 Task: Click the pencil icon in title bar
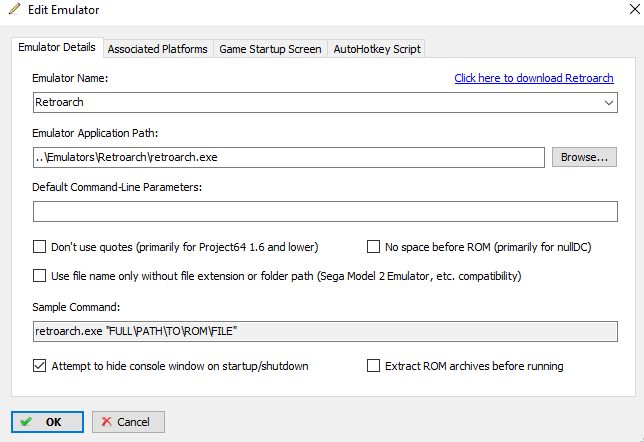tap(14, 9)
